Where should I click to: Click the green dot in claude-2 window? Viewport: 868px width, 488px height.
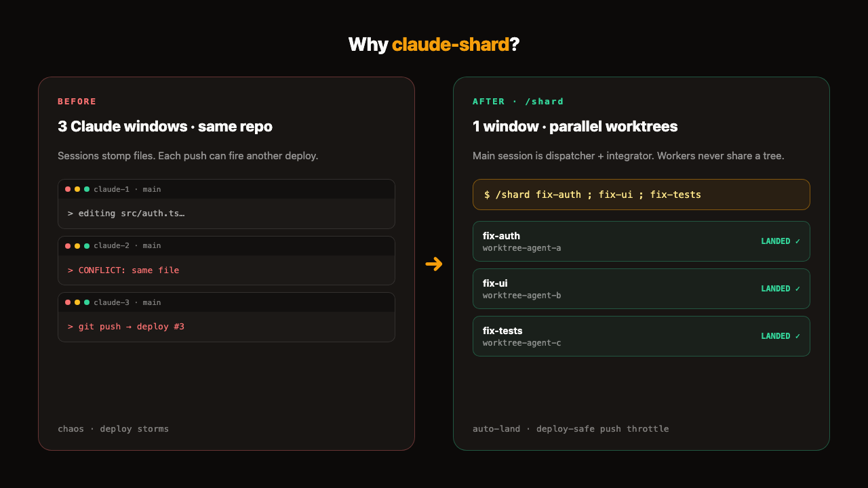click(x=87, y=246)
